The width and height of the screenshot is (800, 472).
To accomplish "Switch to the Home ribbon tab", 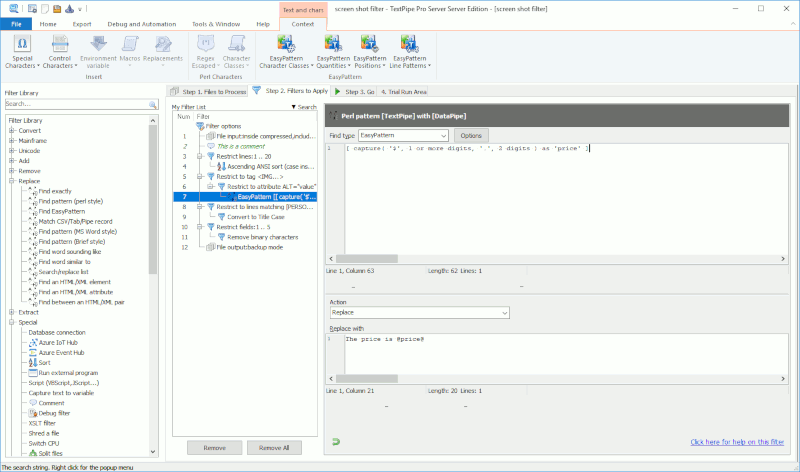I will (x=48, y=24).
